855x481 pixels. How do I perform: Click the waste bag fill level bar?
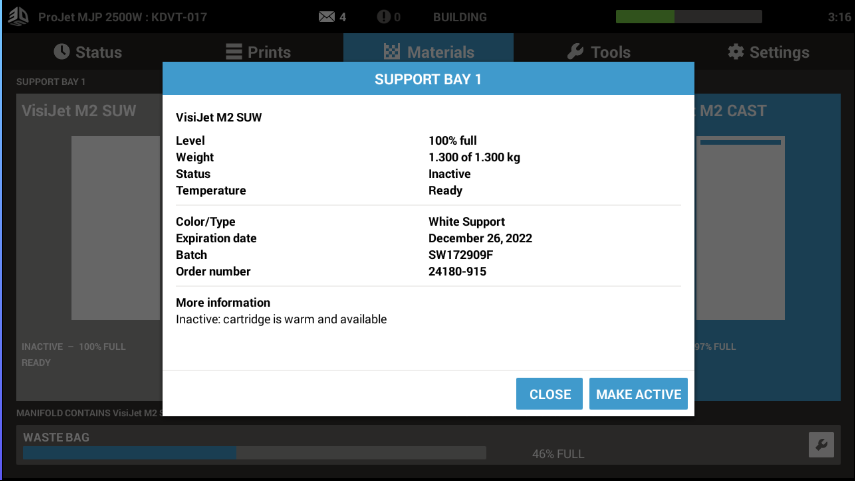[254, 453]
